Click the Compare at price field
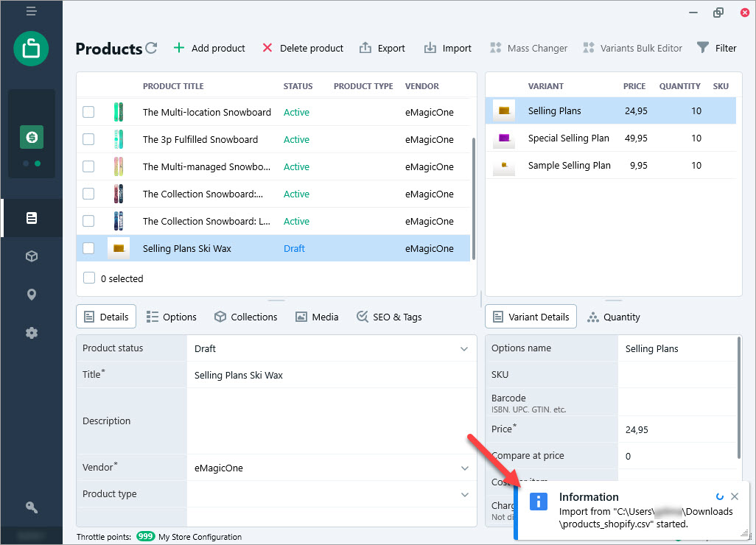The image size is (756, 545). click(x=677, y=456)
